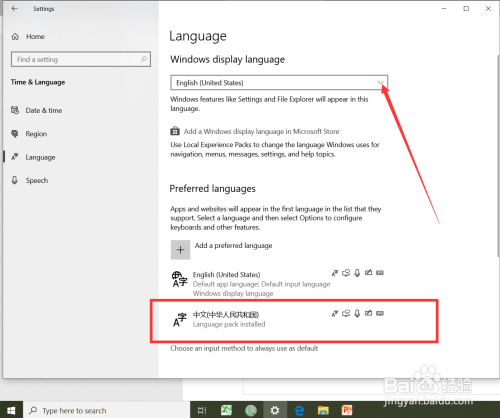The image size is (500, 418).
Task: Open the Windows Start menu
Action: click(11, 410)
